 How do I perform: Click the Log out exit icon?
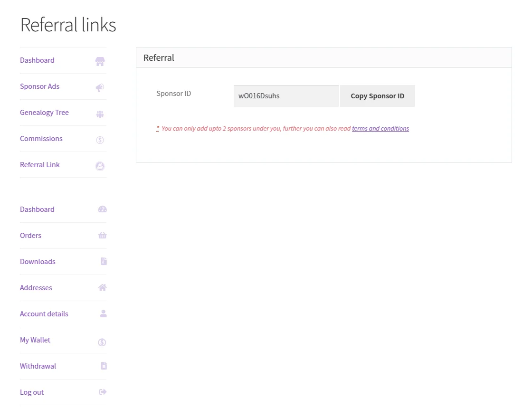(x=102, y=392)
